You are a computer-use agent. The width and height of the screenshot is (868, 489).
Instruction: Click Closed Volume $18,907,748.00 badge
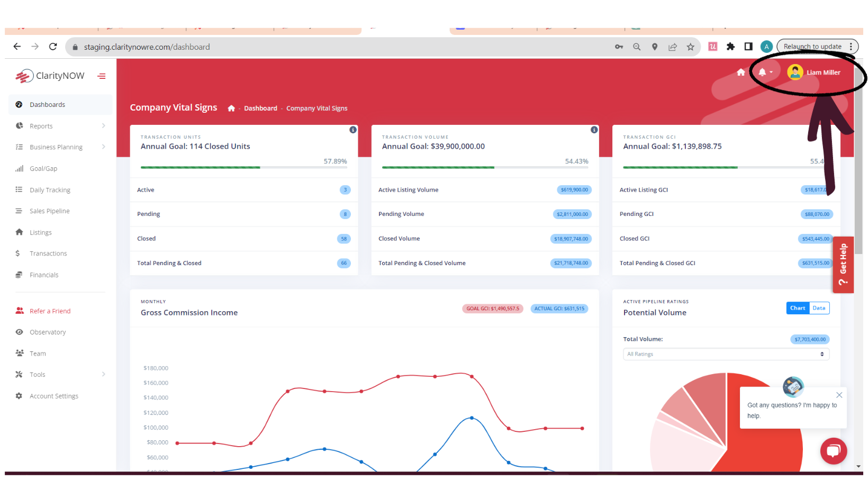tap(571, 239)
